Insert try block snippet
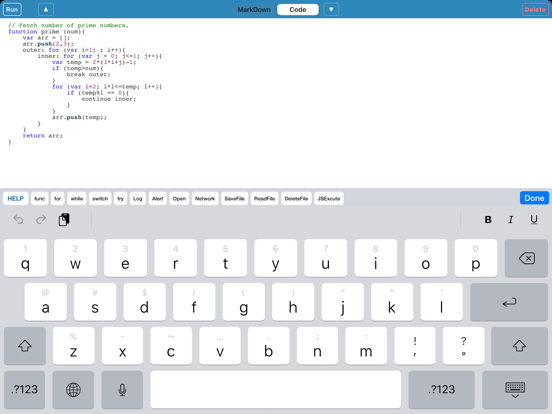The height and width of the screenshot is (414, 552). (x=120, y=199)
